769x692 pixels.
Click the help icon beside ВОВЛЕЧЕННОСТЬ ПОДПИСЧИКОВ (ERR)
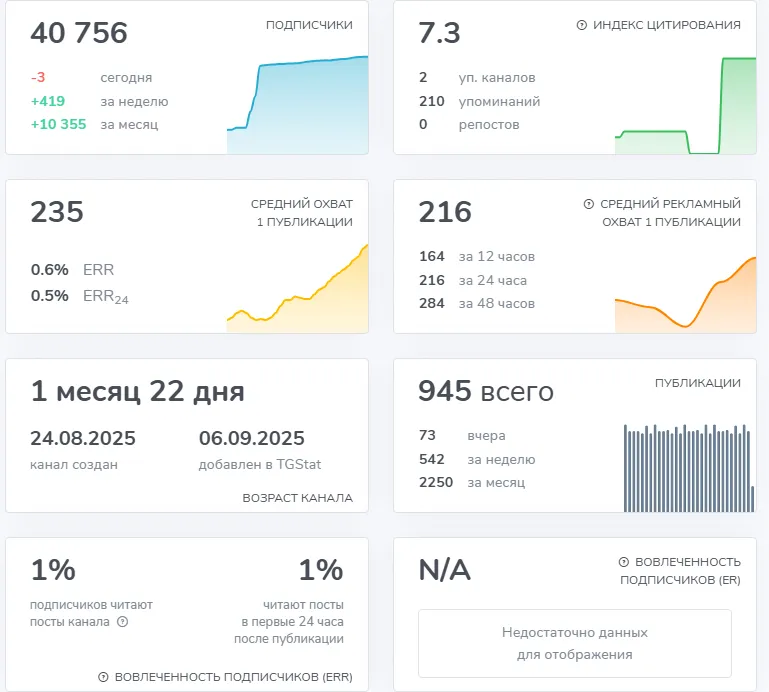pyautogui.click(x=103, y=677)
